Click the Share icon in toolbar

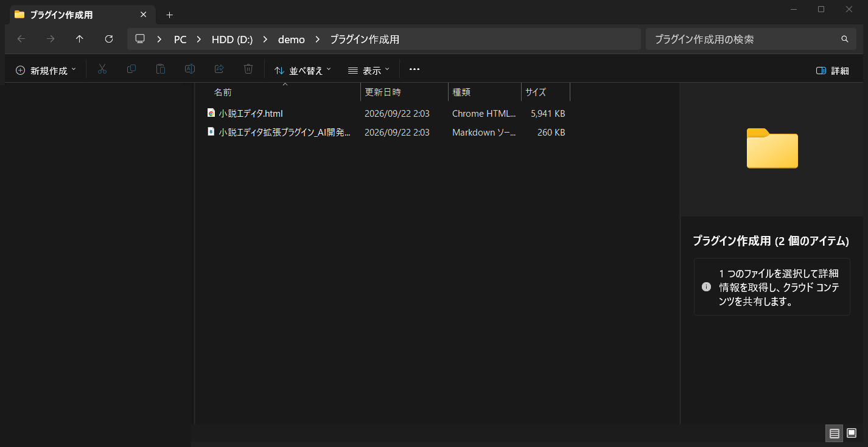(x=219, y=69)
